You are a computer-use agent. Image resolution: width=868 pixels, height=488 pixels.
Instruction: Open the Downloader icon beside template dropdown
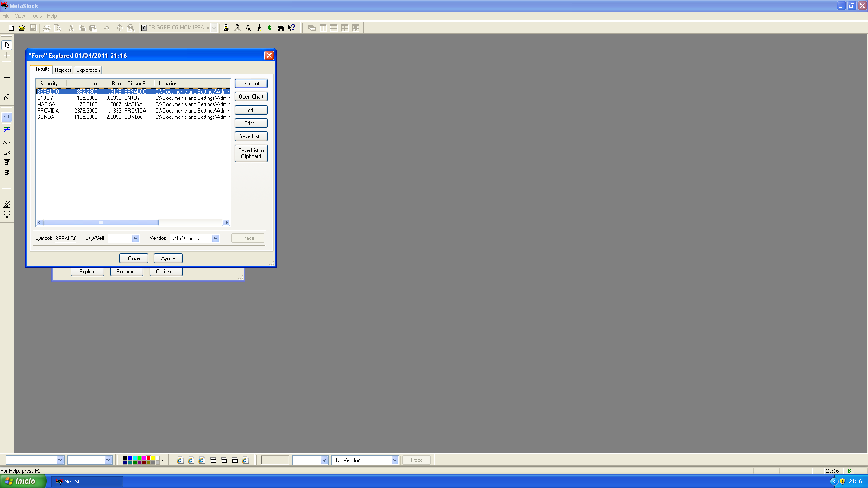[226, 28]
